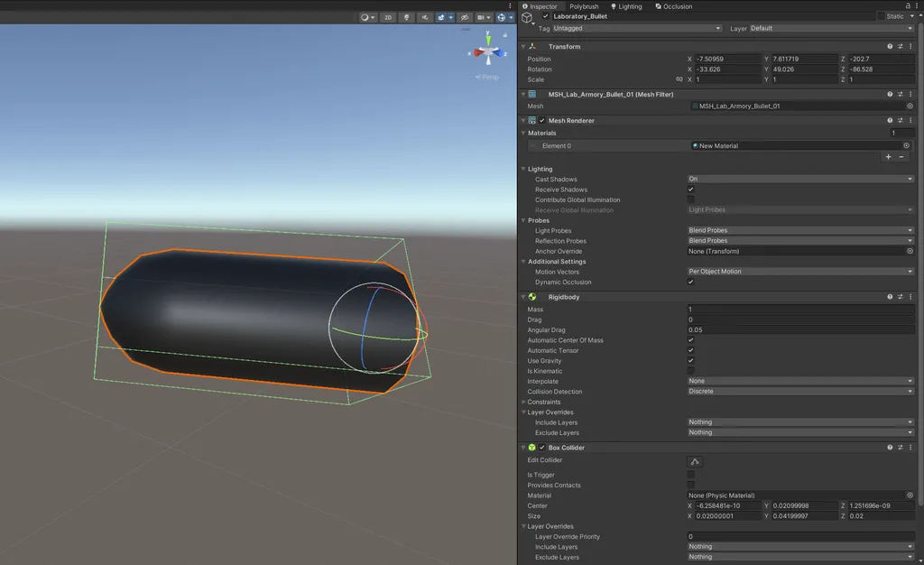Viewport: 924px width, 565px height.
Task: Toggle Receive Shadows checkbox
Action: [x=690, y=190]
